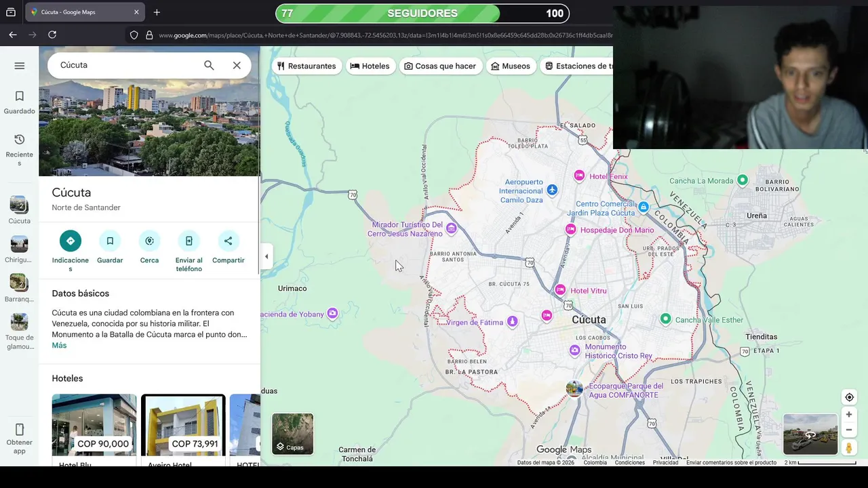Viewport: 868px width, 488px height.
Task: Open recent place Chirigu... thumbnail
Action: coord(19,243)
